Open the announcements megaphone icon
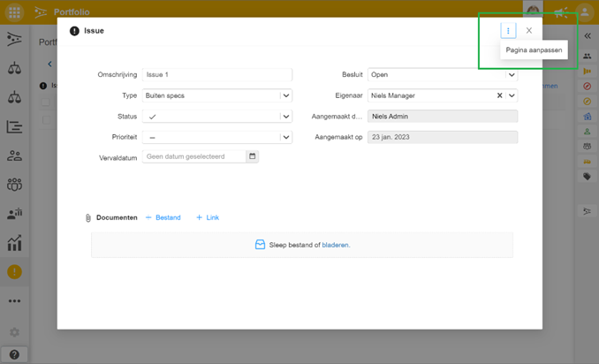599x364 pixels. point(561,12)
